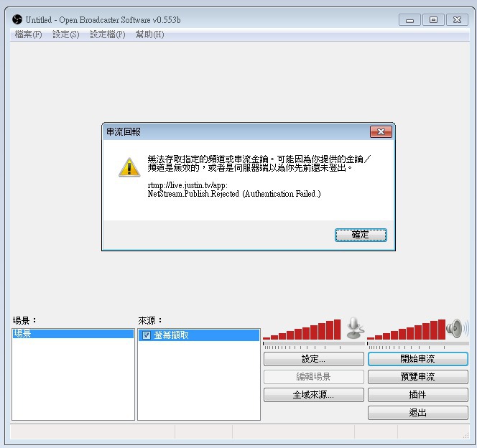477x448 pixels.
Task: Open the 插件 plugins button
Action: tap(417, 395)
